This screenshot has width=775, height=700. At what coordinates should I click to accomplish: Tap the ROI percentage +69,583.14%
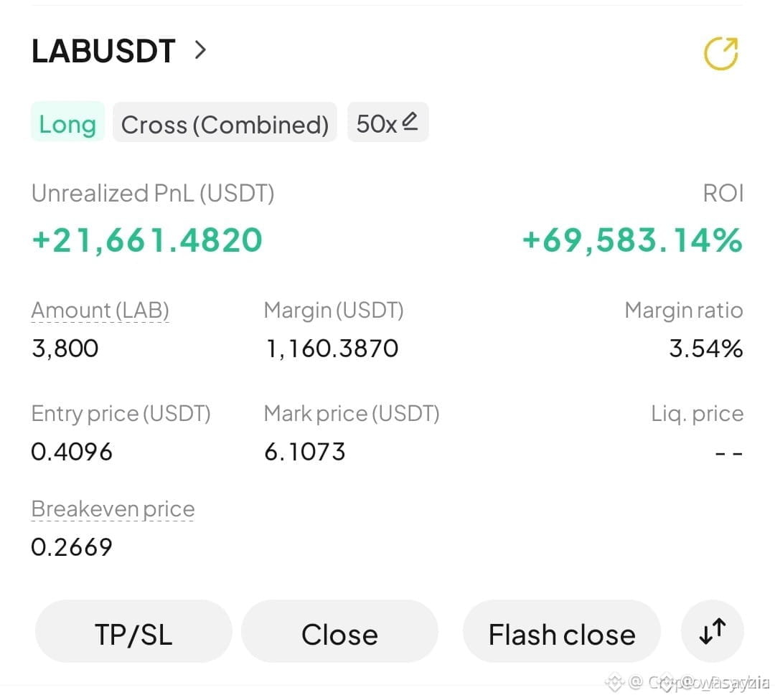tap(632, 240)
